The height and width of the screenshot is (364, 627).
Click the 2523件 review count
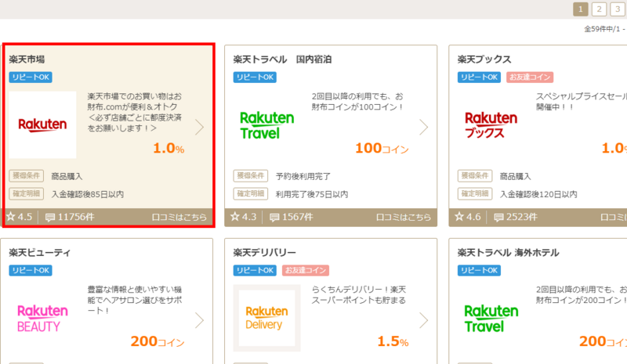522,217
